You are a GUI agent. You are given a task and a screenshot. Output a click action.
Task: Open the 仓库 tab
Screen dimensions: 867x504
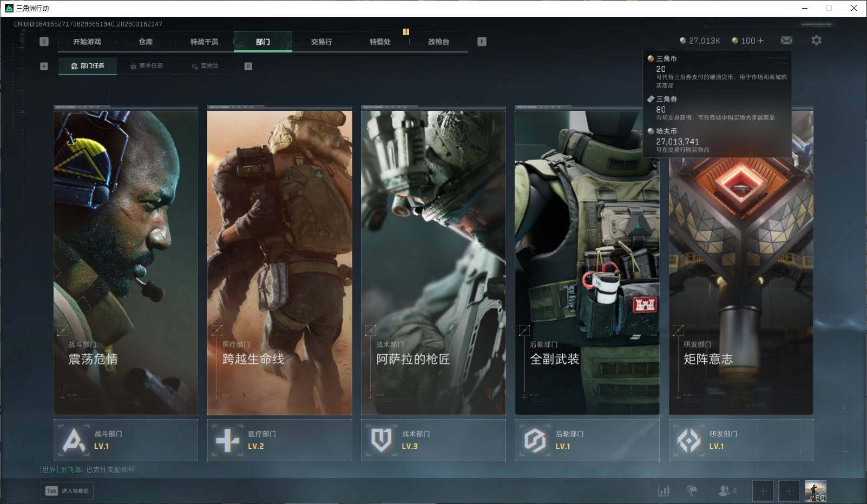(146, 42)
